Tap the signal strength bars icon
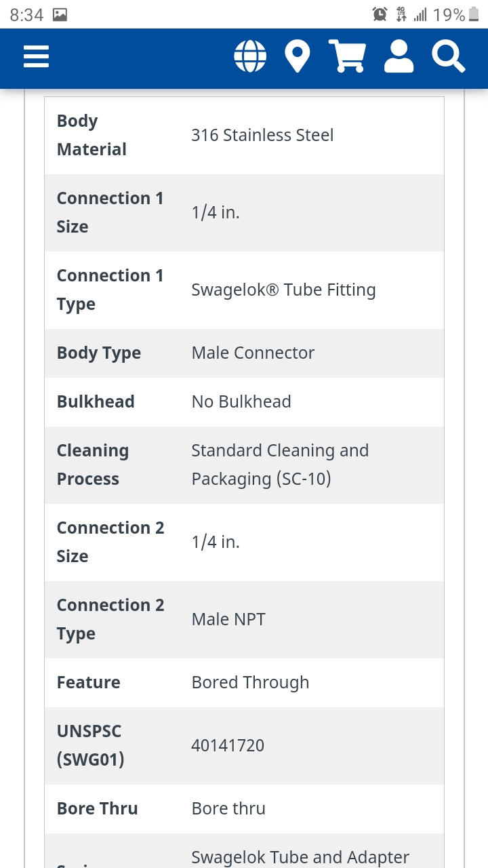Viewport: 488px width, 868px height. 421,14
